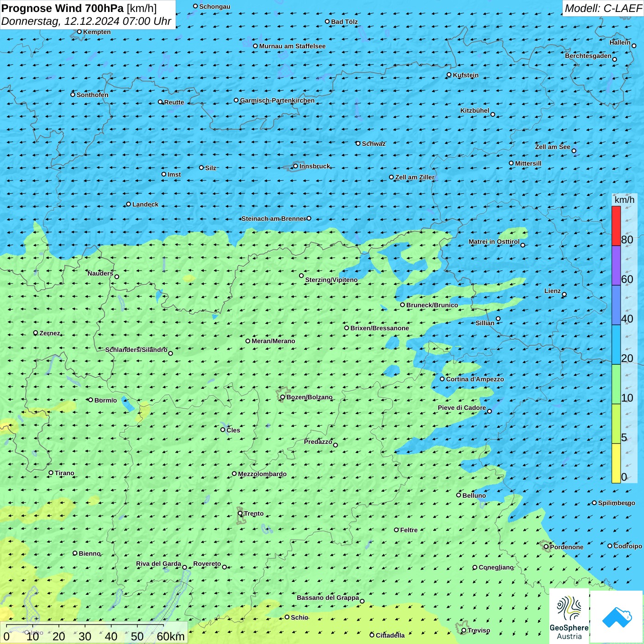This screenshot has width=644, height=644.
Task: Click the Bormio location marker
Action: point(91,400)
